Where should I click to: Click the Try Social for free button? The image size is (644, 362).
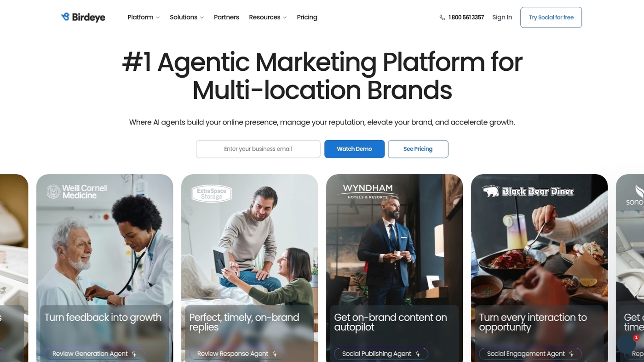(x=551, y=17)
